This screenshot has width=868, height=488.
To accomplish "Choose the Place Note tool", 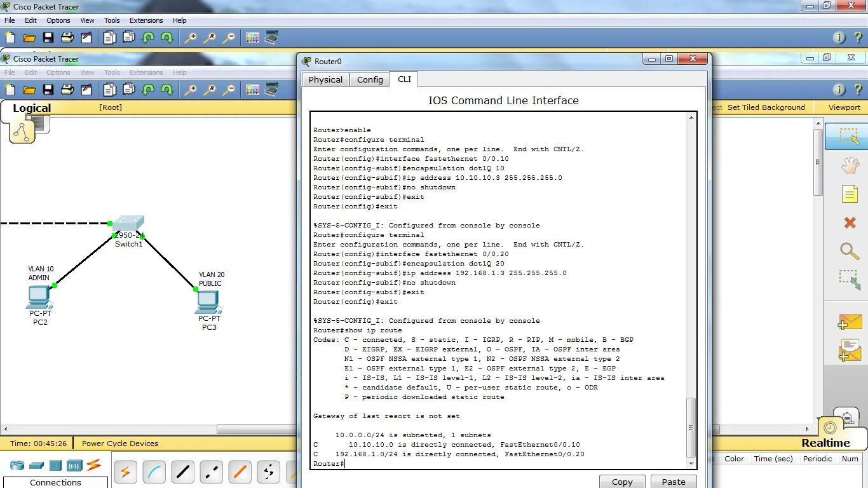I will [850, 194].
